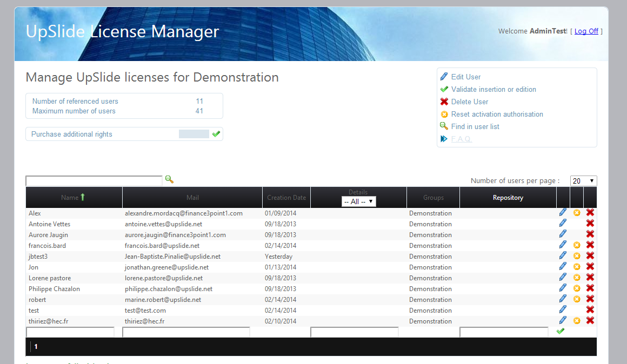Reset activation for robert

tap(577, 299)
